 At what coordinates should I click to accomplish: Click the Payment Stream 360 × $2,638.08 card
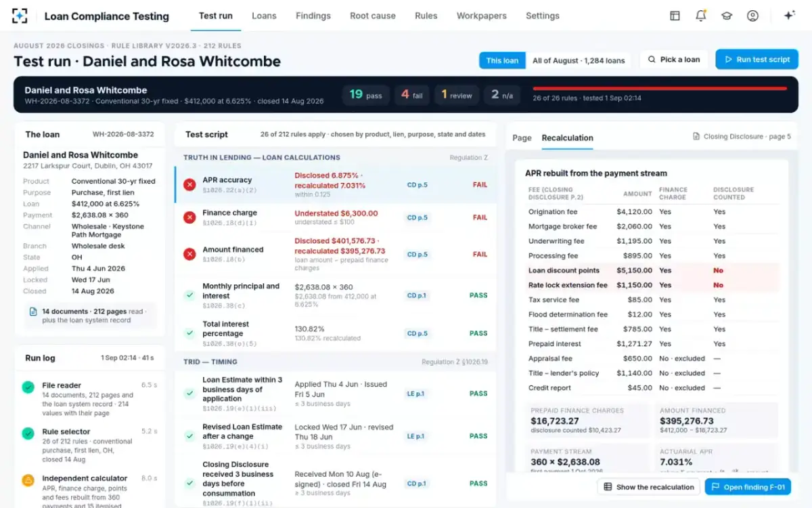pos(587,458)
